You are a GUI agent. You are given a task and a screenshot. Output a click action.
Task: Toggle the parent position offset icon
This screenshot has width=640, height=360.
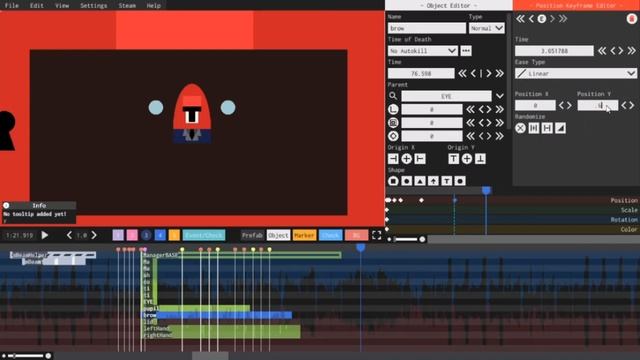pyautogui.click(x=393, y=109)
